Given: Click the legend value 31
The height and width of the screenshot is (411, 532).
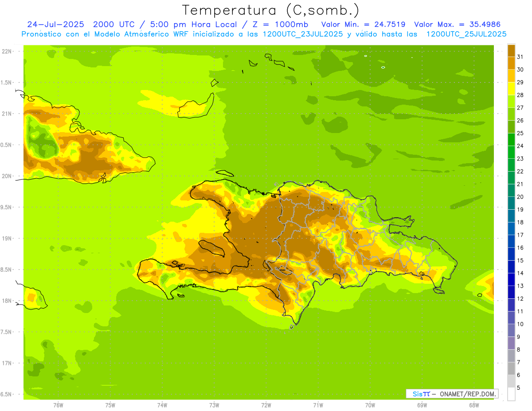Looking at the screenshot, I should (x=520, y=57).
